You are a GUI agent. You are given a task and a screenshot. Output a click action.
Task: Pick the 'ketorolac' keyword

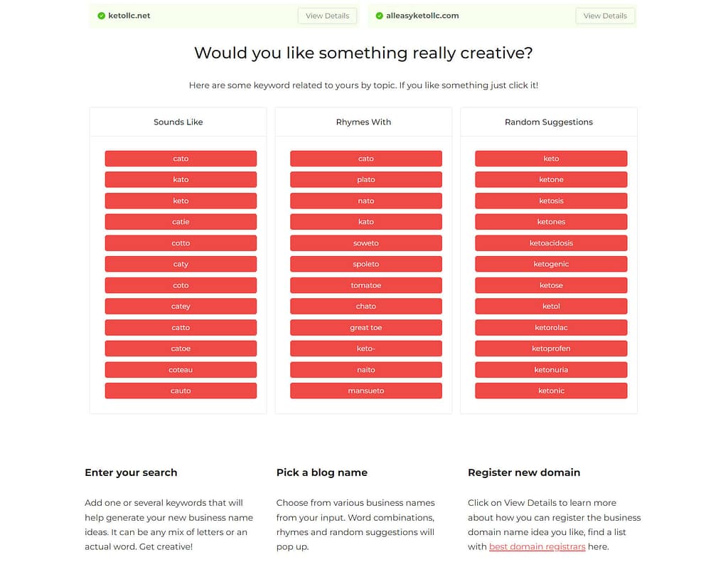[551, 328]
